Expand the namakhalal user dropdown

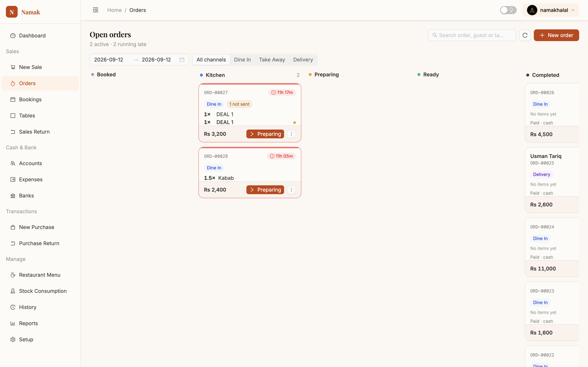pos(551,10)
